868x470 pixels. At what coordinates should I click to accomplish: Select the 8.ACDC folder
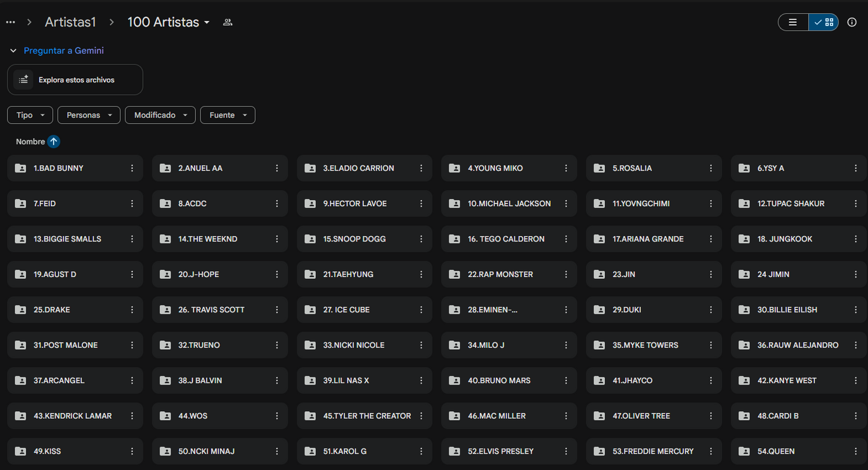pos(220,204)
